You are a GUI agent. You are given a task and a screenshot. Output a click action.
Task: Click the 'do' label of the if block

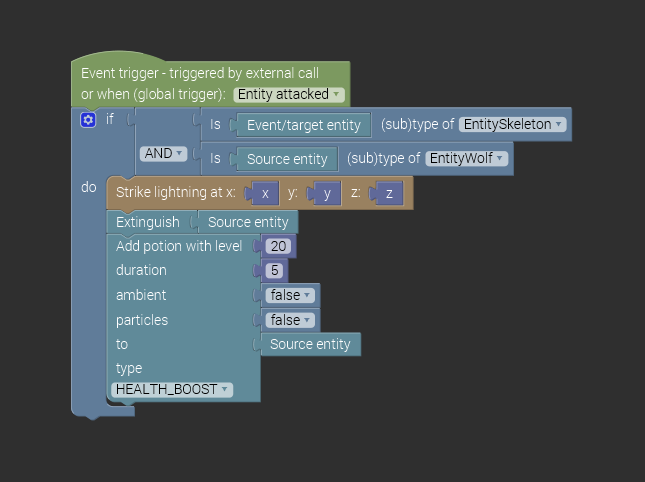[x=89, y=188]
